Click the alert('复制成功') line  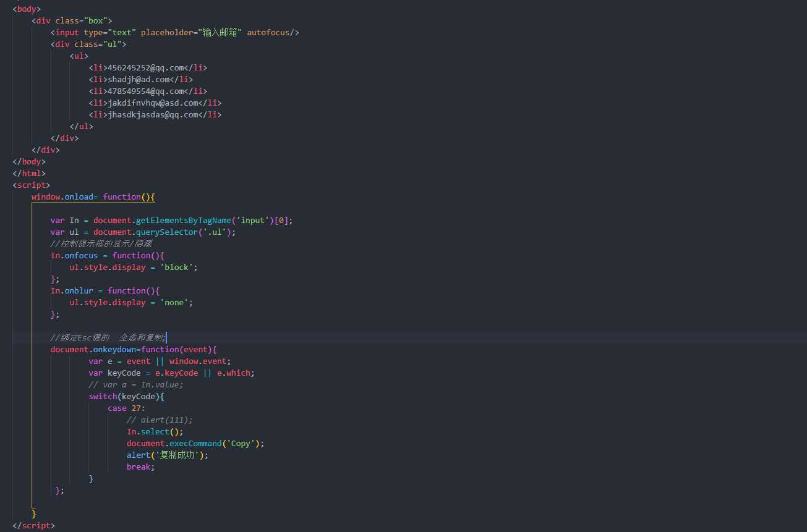coord(168,455)
